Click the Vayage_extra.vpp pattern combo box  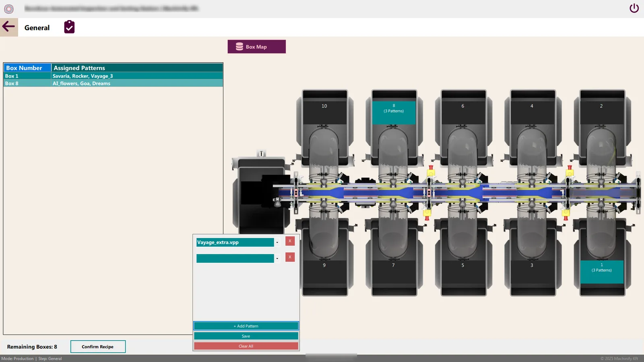point(238,242)
